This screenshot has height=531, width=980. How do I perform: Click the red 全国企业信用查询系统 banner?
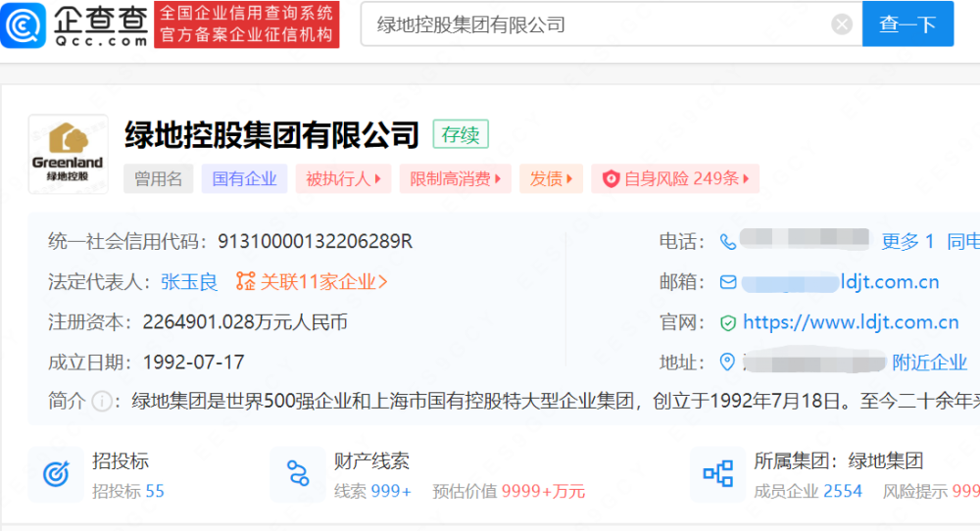(246, 24)
